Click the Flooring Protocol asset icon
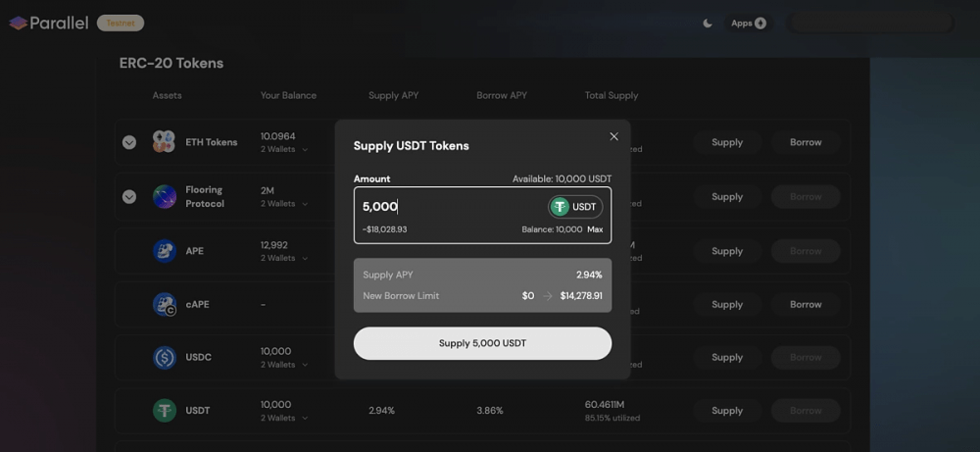Image resolution: width=980 pixels, height=452 pixels. coord(165,196)
